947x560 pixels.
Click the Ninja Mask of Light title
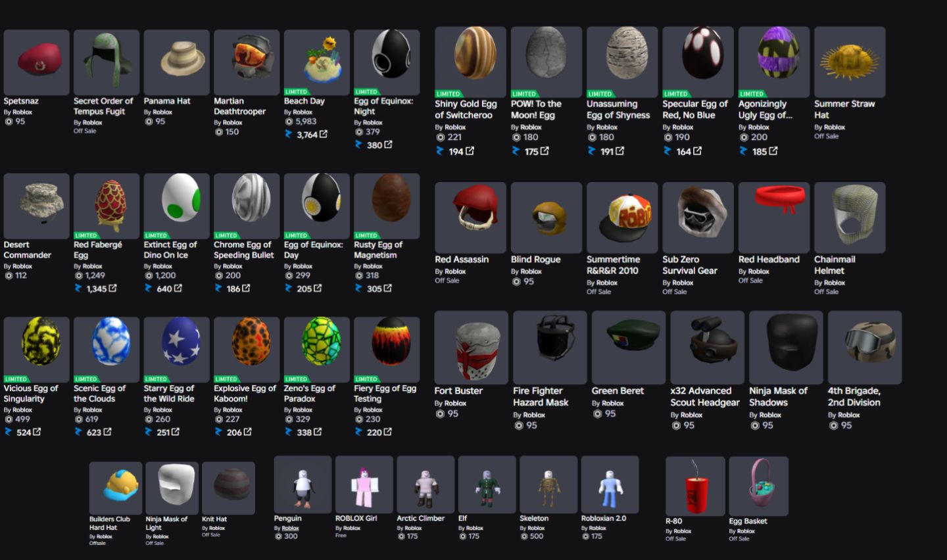[166, 523]
